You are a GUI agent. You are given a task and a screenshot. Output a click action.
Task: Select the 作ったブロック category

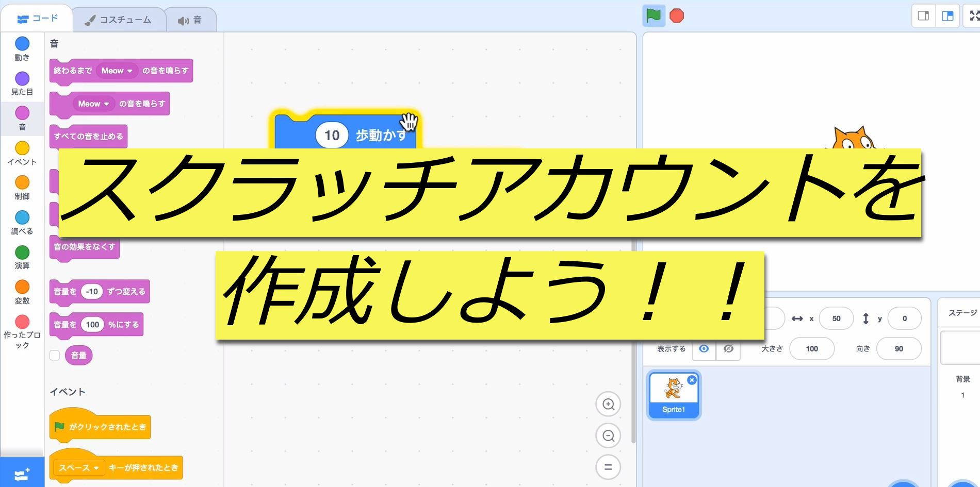(22, 332)
